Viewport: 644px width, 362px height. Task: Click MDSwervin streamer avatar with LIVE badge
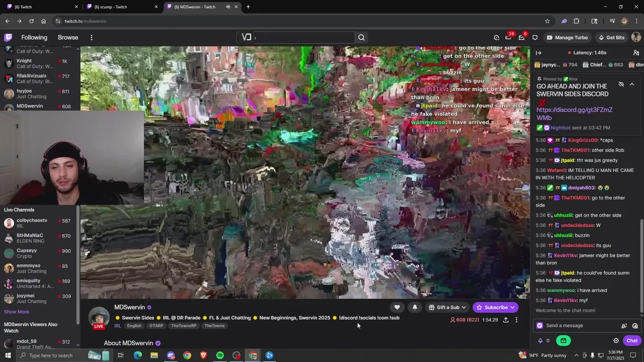(99, 318)
